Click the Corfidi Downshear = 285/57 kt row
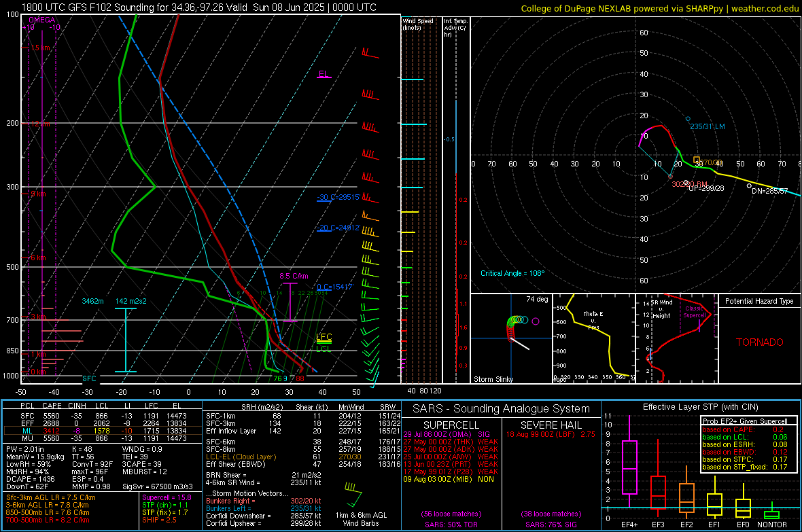 pos(264,516)
